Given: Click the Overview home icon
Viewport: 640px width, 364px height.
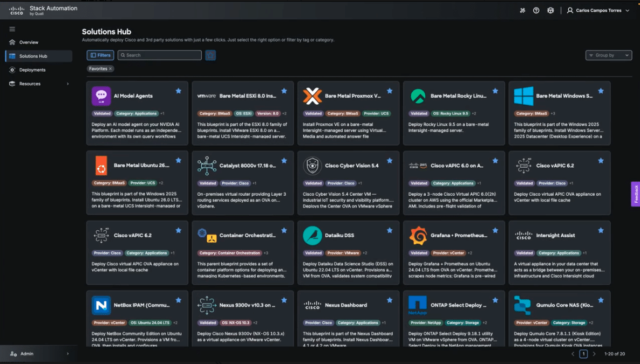Looking at the screenshot, I should (12, 42).
